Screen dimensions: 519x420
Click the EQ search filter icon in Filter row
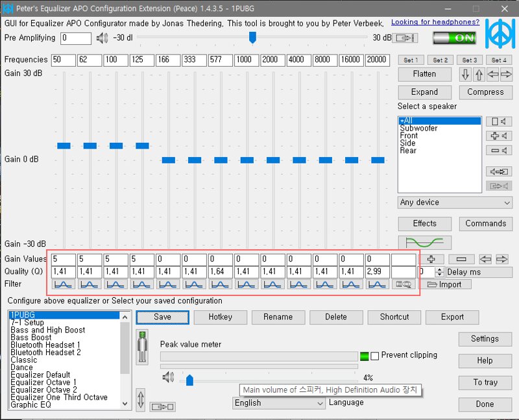tap(404, 284)
